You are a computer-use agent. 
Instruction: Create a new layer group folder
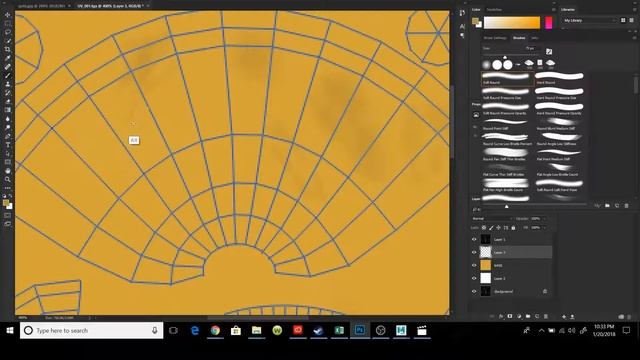tap(528, 316)
